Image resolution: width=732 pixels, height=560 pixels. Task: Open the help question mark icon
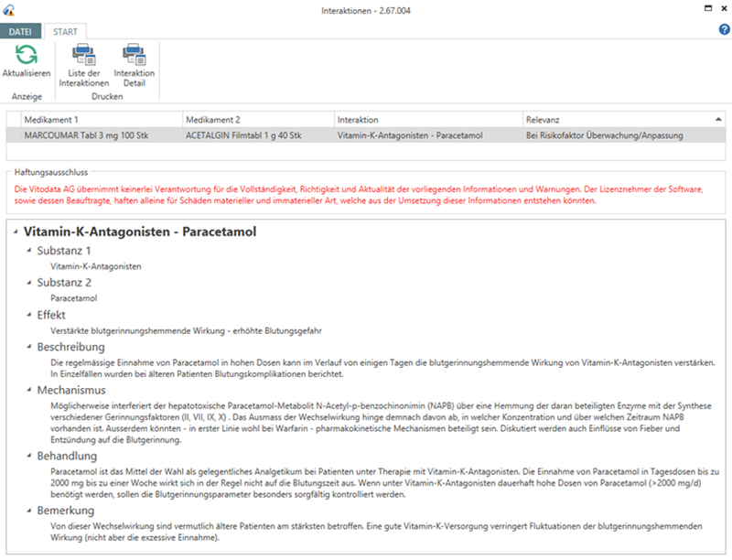(x=724, y=30)
